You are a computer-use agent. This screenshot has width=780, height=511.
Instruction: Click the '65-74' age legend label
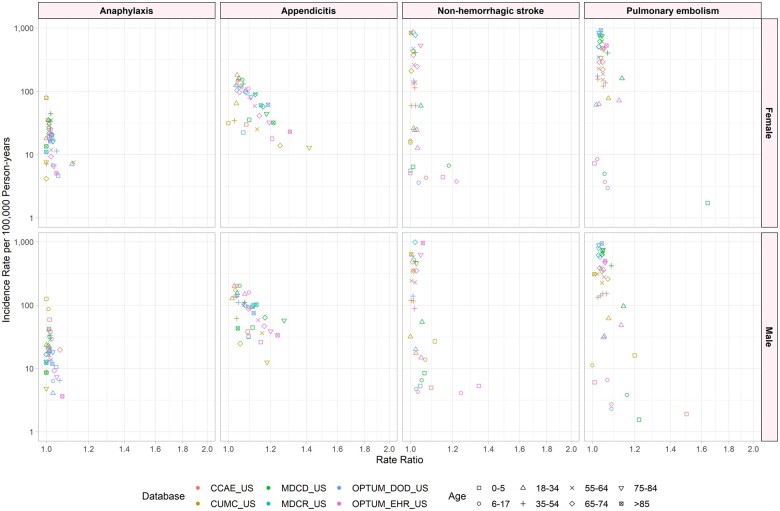click(x=596, y=504)
